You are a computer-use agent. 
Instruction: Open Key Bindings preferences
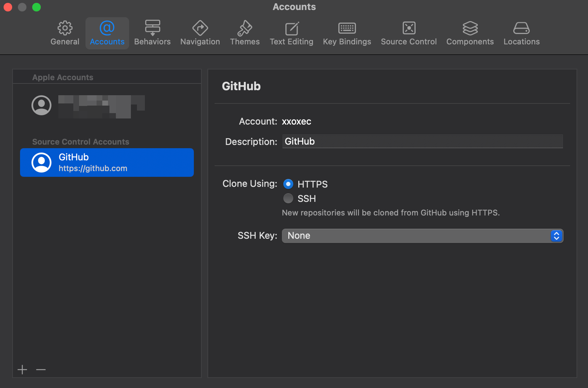pos(347,33)
